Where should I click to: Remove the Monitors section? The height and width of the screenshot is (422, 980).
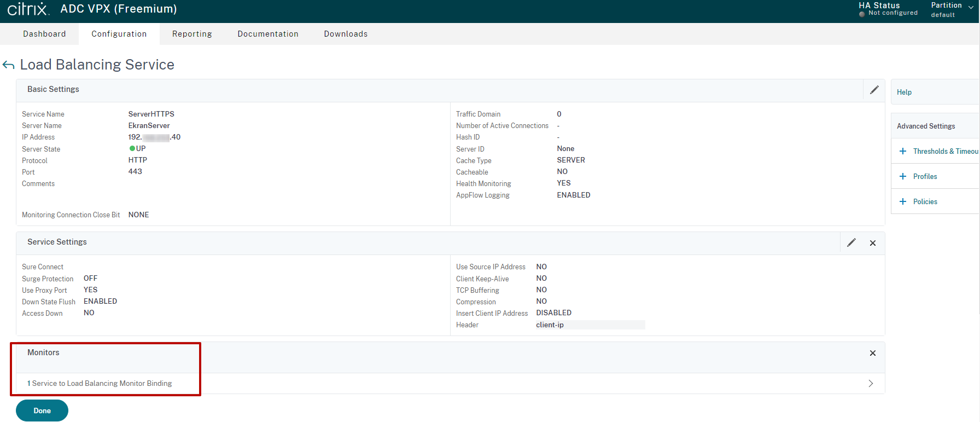[x=872, y=353]
